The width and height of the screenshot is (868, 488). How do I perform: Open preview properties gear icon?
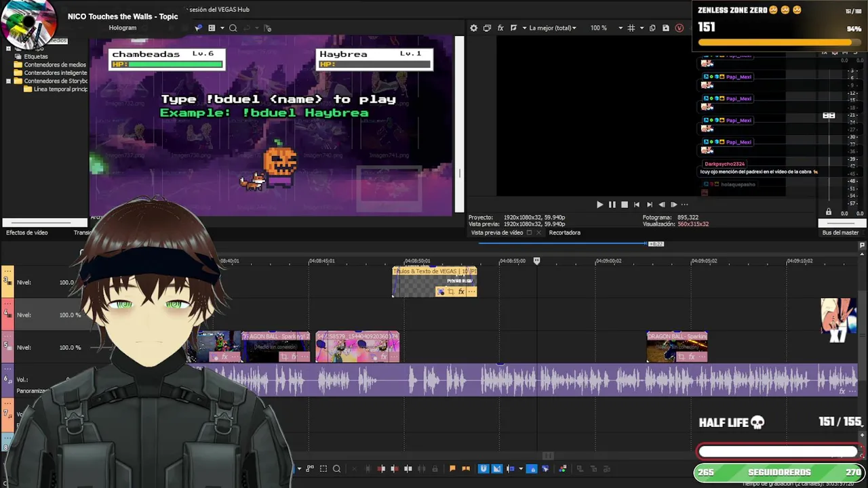tap(473, 28)
